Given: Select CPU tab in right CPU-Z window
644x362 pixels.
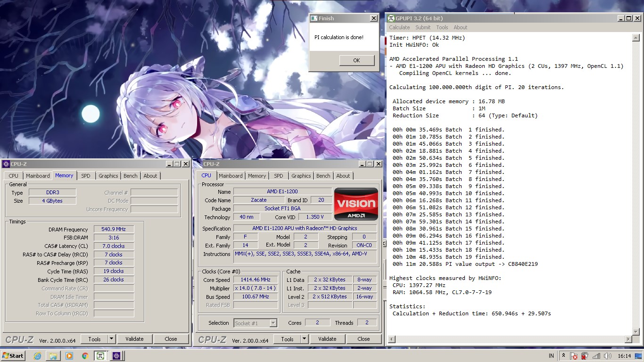Looking at the screenshot, I should 206,175.
